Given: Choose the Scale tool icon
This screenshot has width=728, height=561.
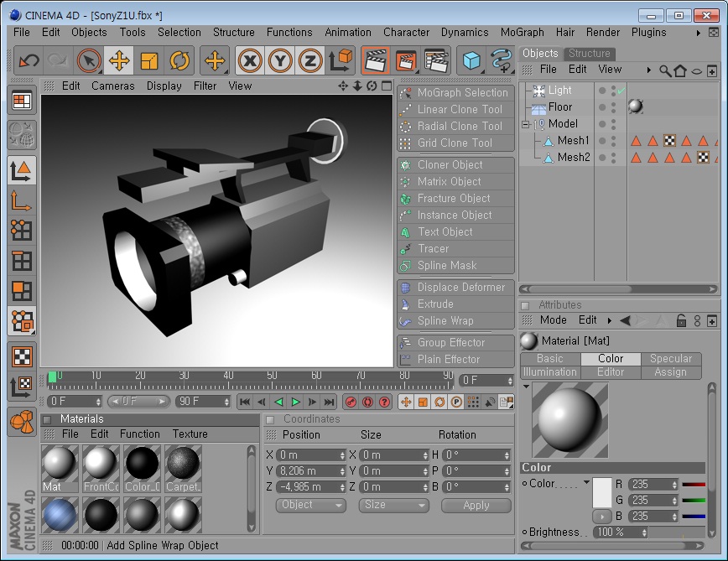Looking at the screenshot, I should (x=149, y=60).
